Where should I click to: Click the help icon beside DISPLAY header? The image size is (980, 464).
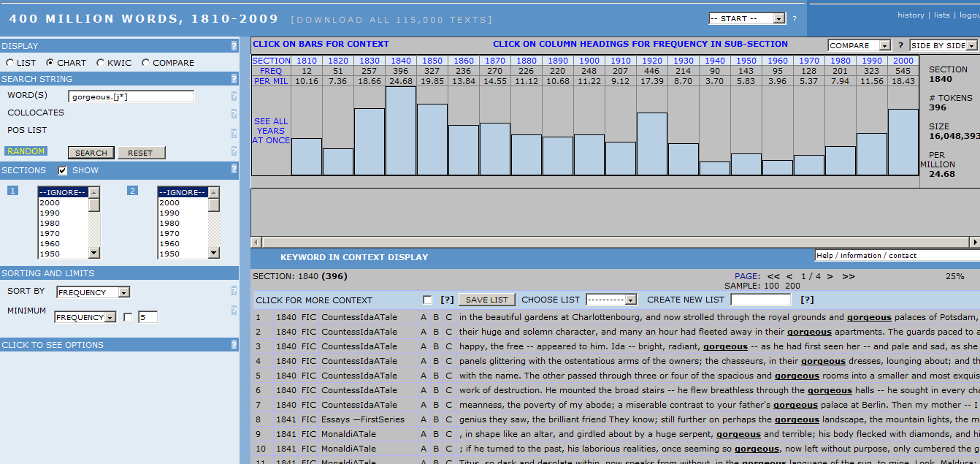click(234, 46)
